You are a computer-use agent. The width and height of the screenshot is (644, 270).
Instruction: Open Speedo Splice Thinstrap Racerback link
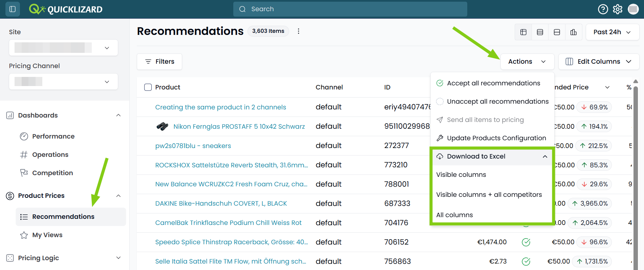232,242
